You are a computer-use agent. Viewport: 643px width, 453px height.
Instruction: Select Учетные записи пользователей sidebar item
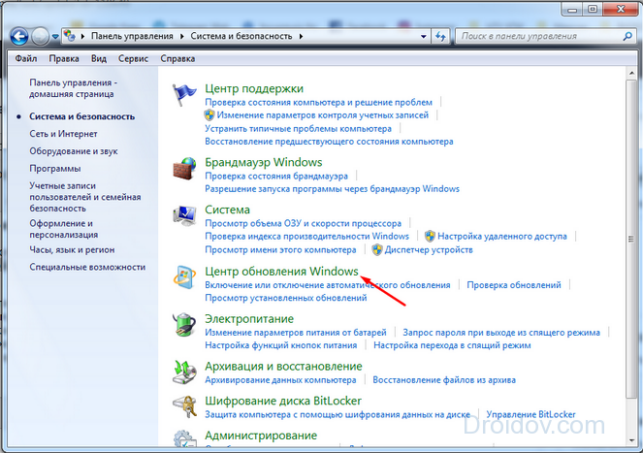point(85,197)
